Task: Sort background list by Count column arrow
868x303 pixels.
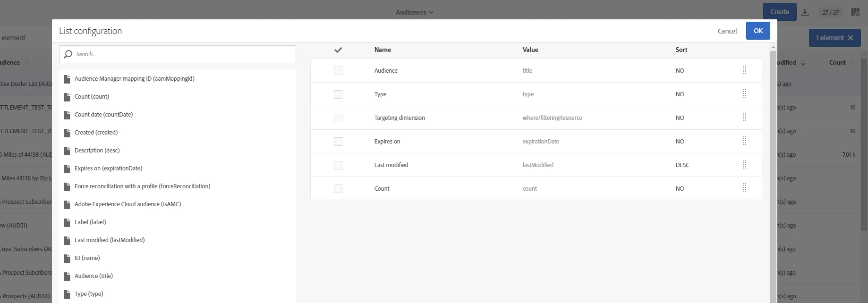Action: click(x=853, y=62)
